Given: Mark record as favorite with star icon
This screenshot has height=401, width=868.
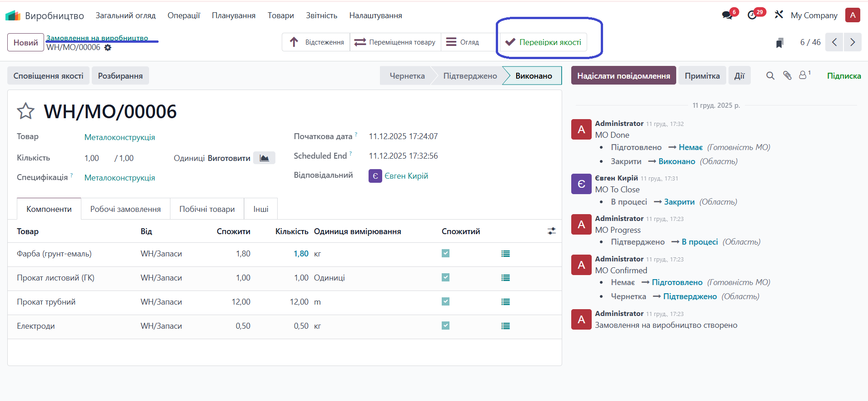Looking at the screenshot, I should [x=25, y=111].
